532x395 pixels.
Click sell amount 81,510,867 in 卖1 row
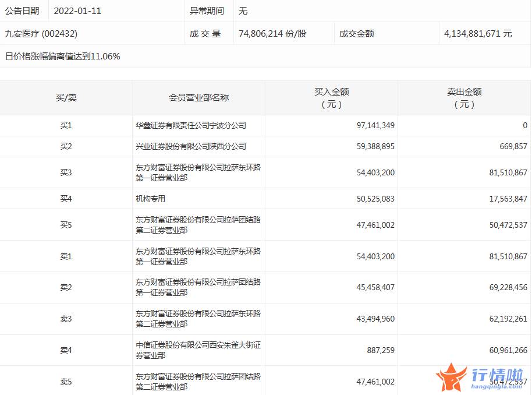(x=508, y=256)
